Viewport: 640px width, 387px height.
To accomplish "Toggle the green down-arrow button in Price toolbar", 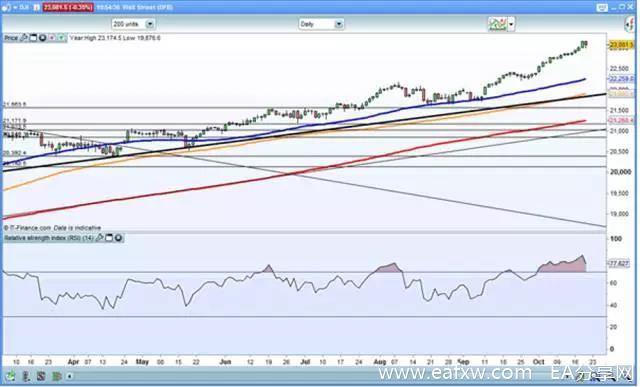I will click(x=61, y=38).
